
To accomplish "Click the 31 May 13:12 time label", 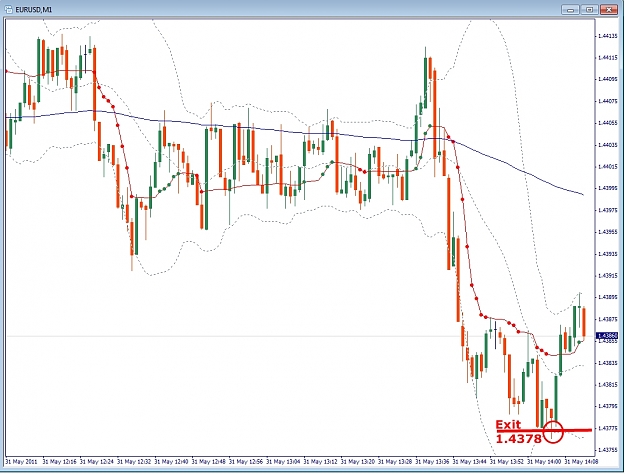I will [320, 462].
